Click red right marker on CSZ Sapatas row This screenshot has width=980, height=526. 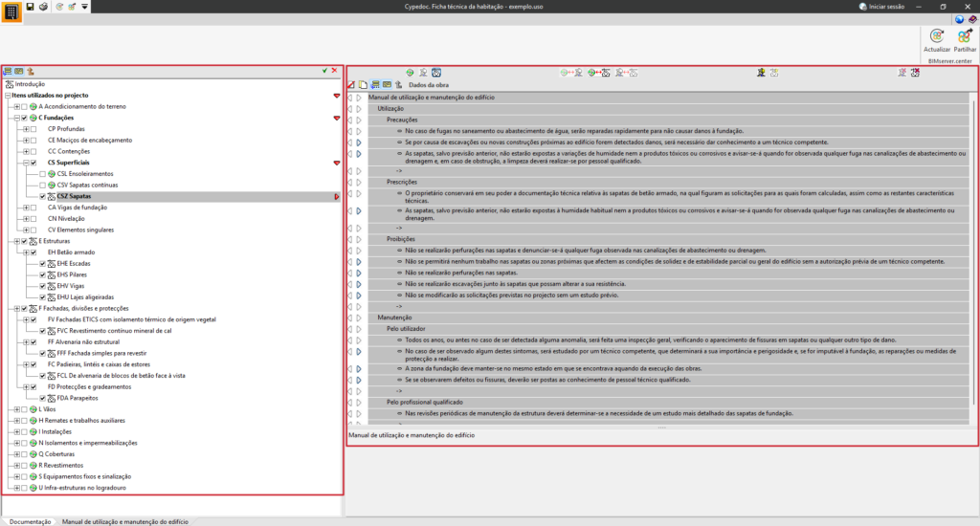tap(336, 197)
